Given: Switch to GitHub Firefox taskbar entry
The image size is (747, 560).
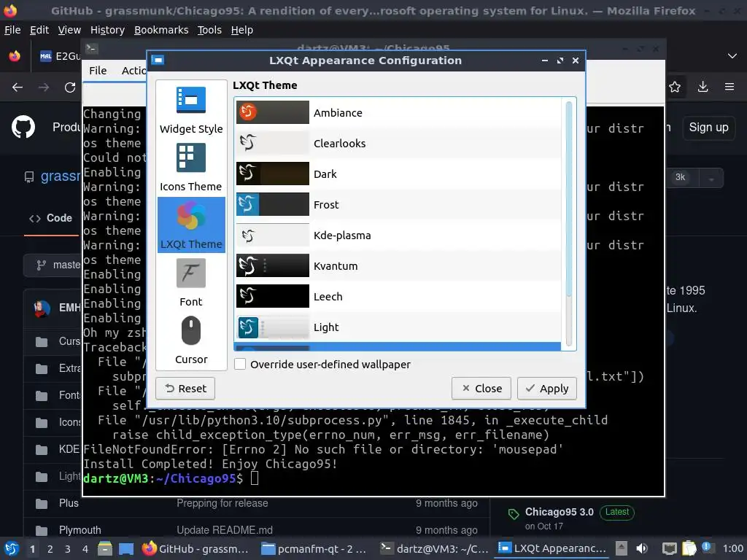Looking at the screenshot, I should coord(196,549).
